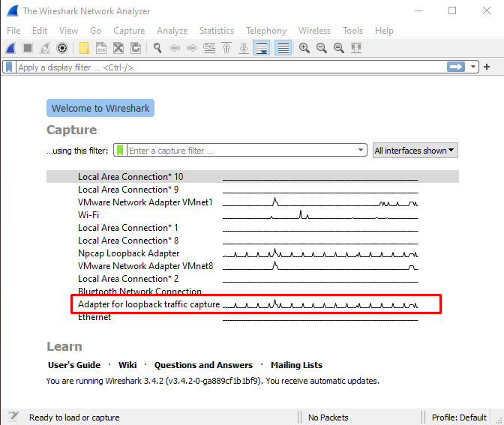
Task: Toggle auto-scroll during live capture
Action: point(261,48)
